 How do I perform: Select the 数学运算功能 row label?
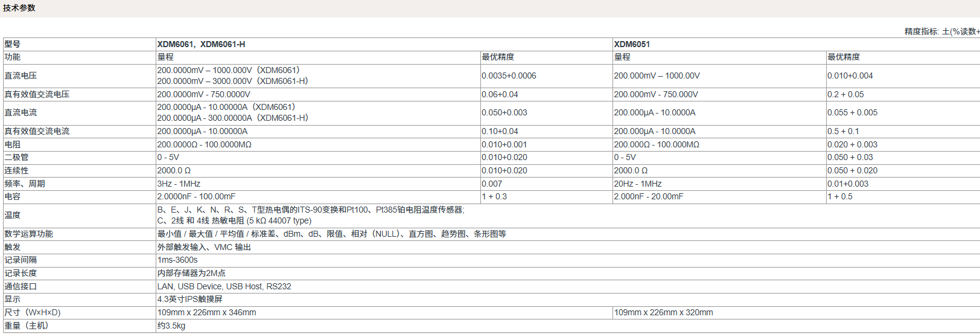pos(29,234)
